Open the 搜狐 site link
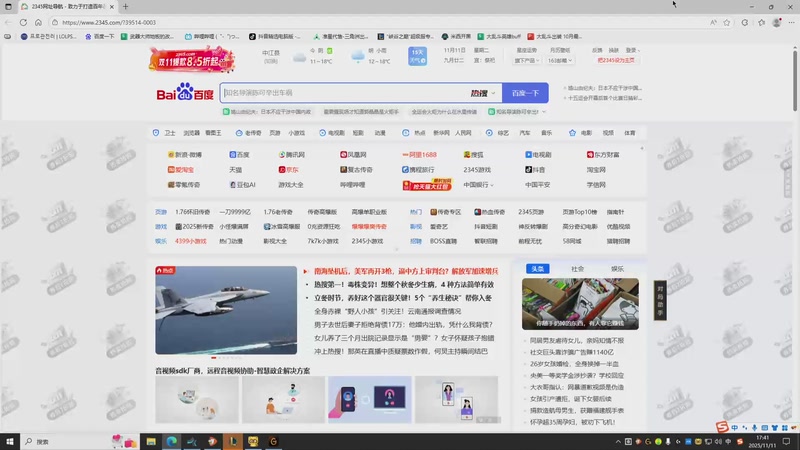This screenshot has height=450, width=800. [x=473, y=155]
